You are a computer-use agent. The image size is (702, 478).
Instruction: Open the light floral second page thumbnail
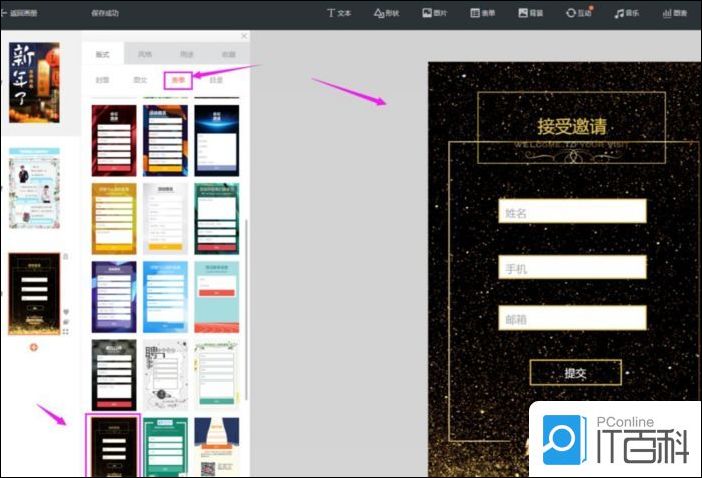coord(34,188)
